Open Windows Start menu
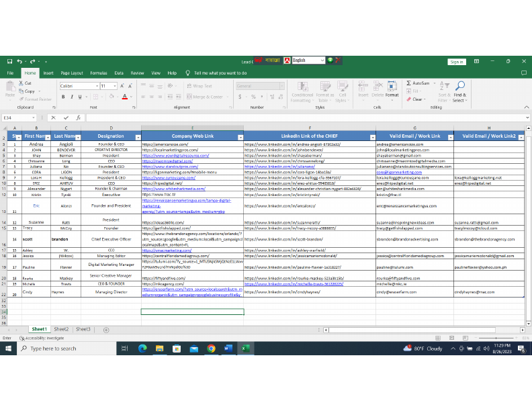The width and height of the screenshot is (532, 411). click(9, 349)
